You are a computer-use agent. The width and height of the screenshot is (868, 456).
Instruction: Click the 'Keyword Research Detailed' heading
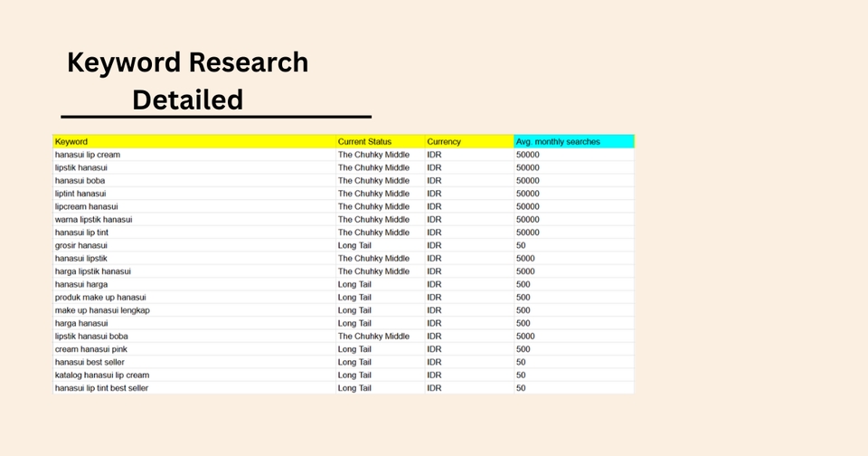point(188,81)
